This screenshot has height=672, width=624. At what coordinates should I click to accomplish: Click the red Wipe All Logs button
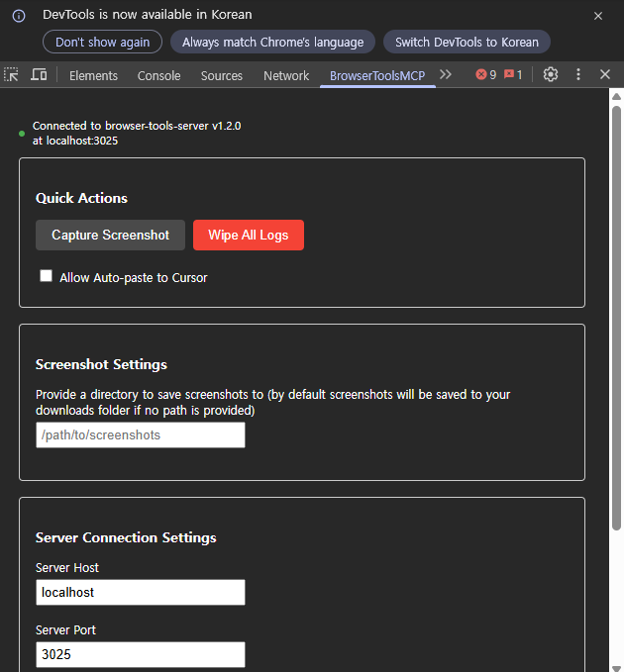[249, 235]
